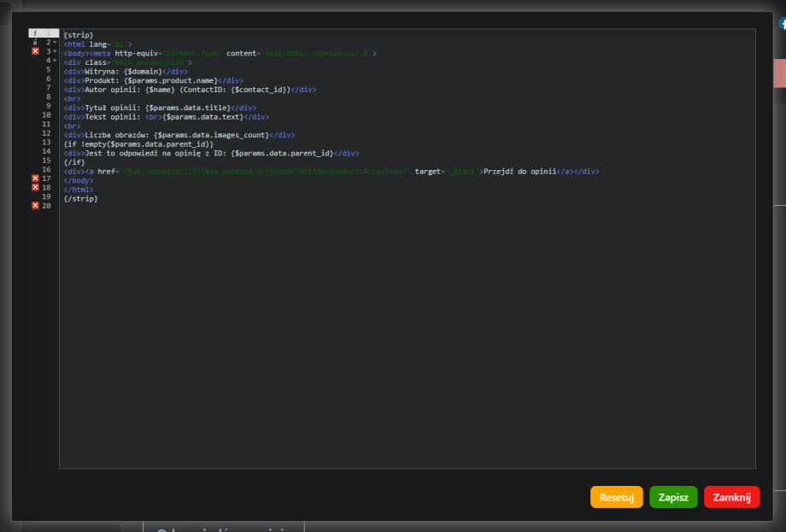
Task: Click the info marker on line 2
Action: click(x=35, y=42)
